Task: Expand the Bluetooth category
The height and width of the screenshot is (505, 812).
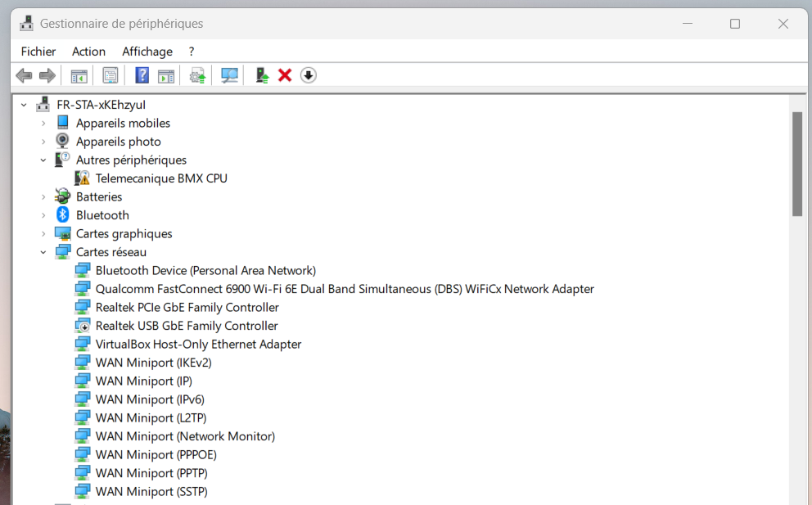Action: click(43, 215)
